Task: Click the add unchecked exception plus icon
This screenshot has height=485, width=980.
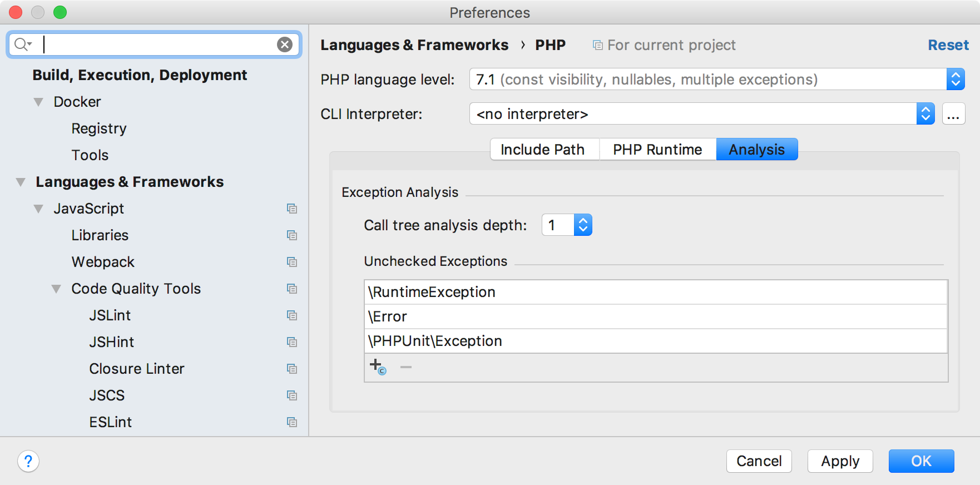Action: [377, 367]
